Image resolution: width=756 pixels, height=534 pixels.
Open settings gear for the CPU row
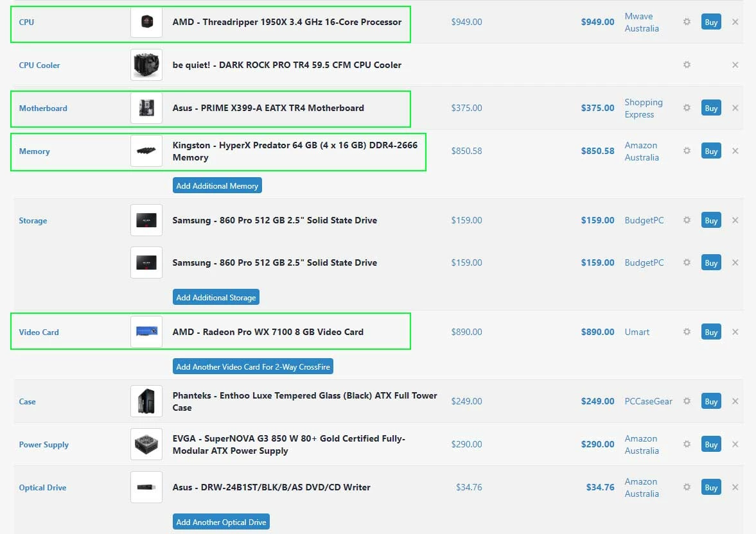pyautogui.click(x=687, y=22)
